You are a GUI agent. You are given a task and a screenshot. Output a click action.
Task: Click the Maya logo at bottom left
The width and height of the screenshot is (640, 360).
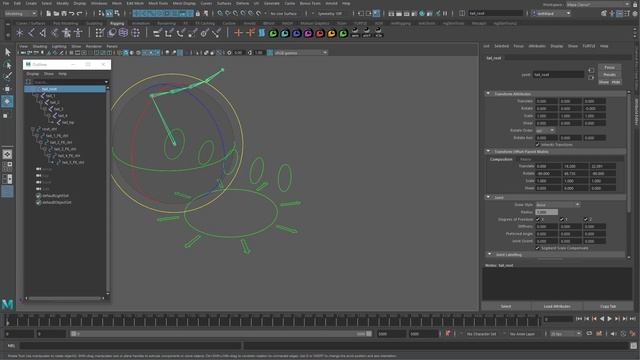pyautogui.click(x=7, y=304)
